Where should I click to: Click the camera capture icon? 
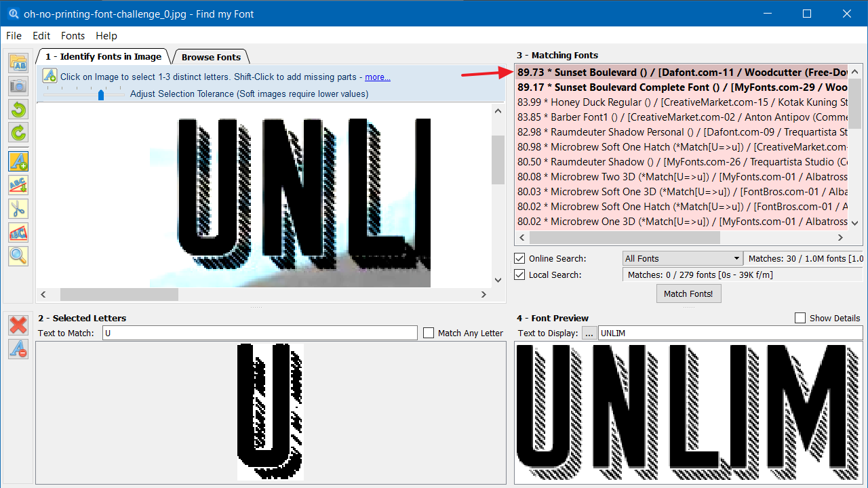click(18, 85)
